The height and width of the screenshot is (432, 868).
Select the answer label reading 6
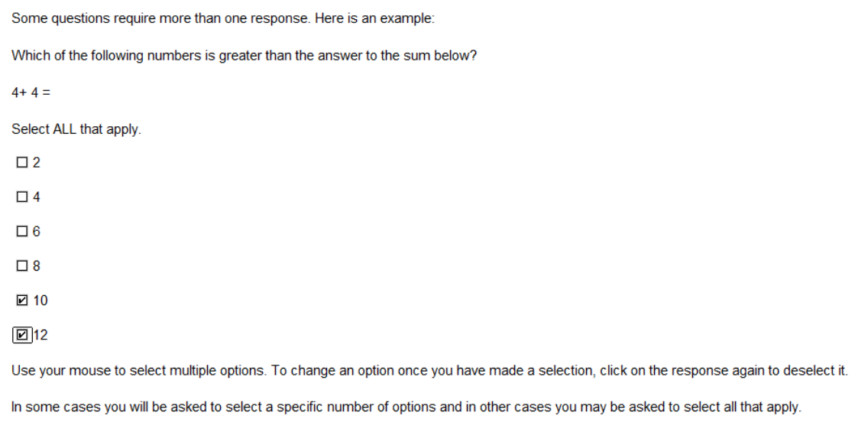click(36, 232)
